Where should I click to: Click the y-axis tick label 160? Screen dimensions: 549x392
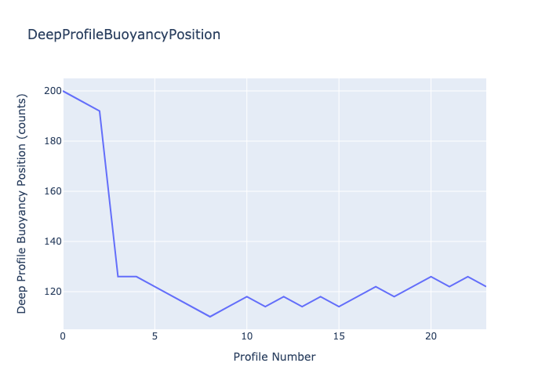[x=53, y=191]
